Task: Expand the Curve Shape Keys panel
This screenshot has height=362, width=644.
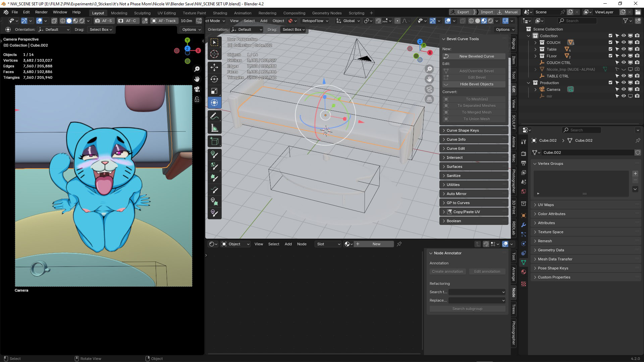Action: point(462,130)
